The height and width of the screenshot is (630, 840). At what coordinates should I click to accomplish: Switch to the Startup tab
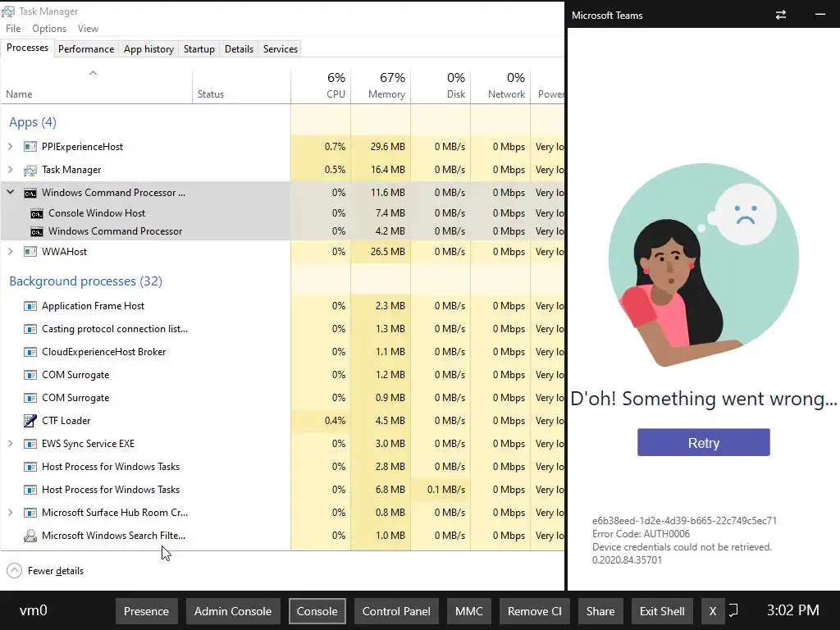[199, 48]
